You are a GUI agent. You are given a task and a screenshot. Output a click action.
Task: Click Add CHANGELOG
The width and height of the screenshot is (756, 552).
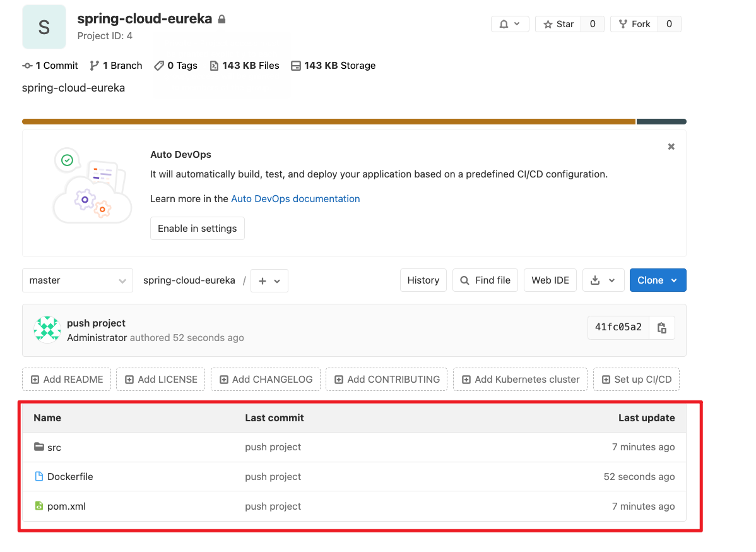coord(266,379)
